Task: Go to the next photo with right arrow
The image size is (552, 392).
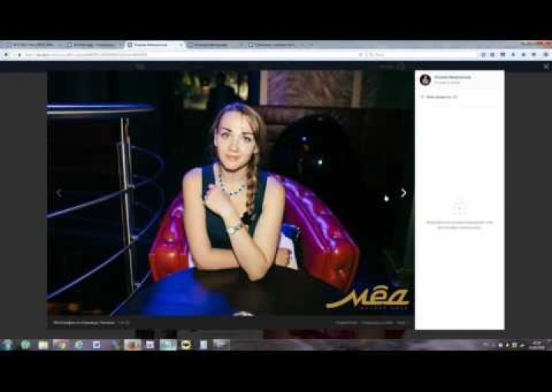Action: 403,193
